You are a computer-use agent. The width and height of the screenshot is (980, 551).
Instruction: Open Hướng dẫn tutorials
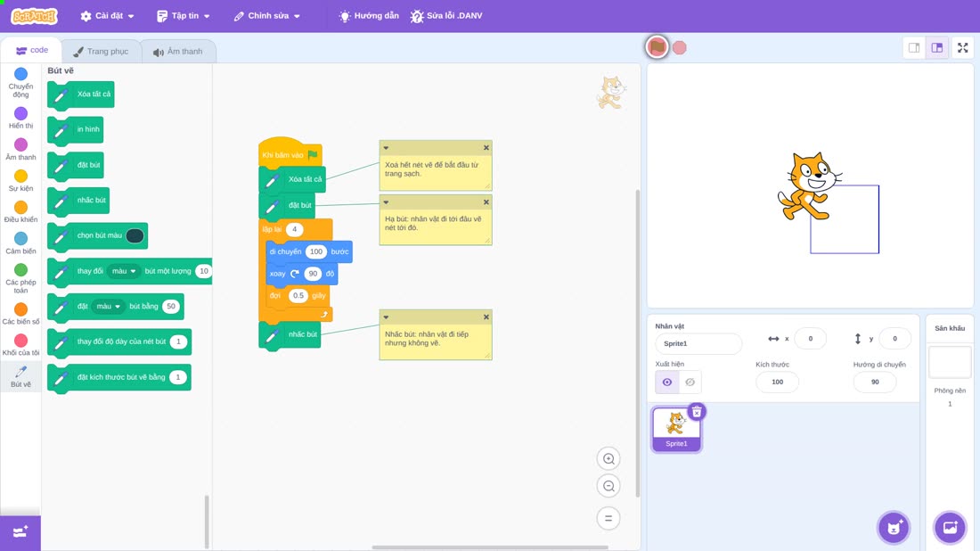(x=369, y=16)
